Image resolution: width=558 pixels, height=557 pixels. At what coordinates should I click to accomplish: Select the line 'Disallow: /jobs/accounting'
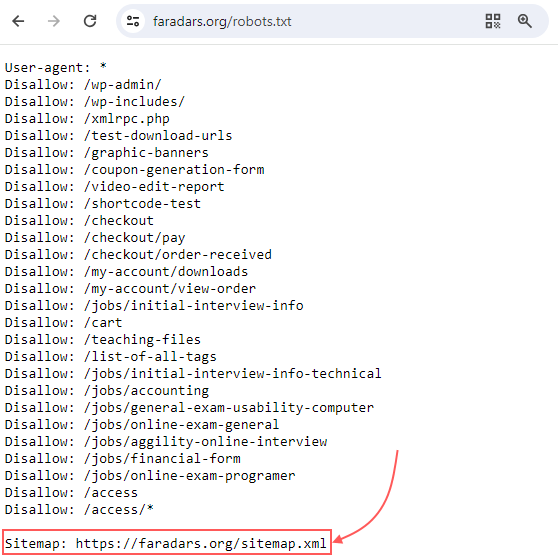[x=107, y=391]
